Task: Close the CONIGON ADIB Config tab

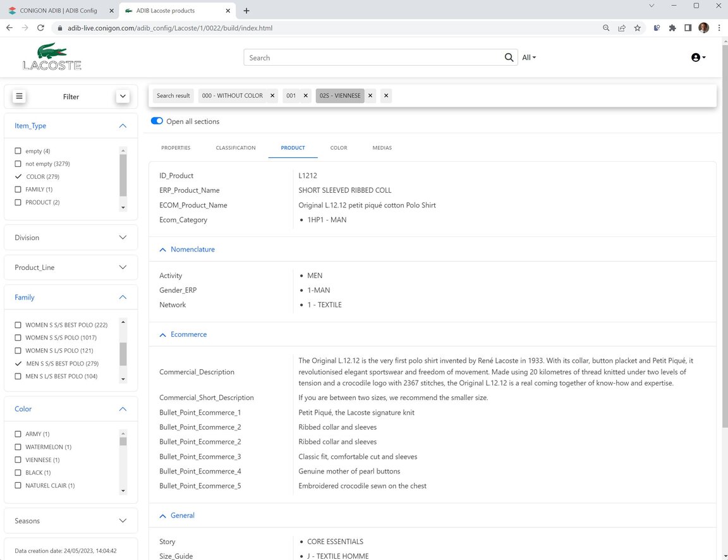Action: point(111,11)
